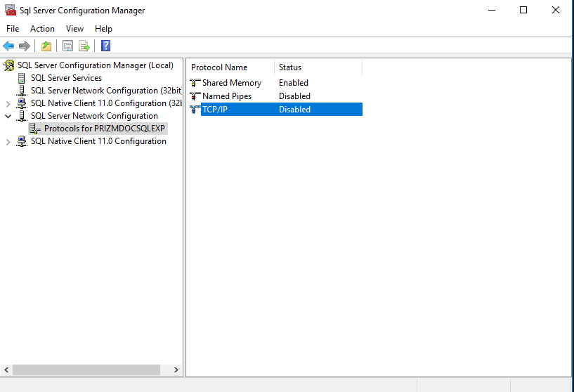The width and height of the screenshot is (574, 392).
Task: Click the Enabled status of Shared Memory
Action: (294, 83)
